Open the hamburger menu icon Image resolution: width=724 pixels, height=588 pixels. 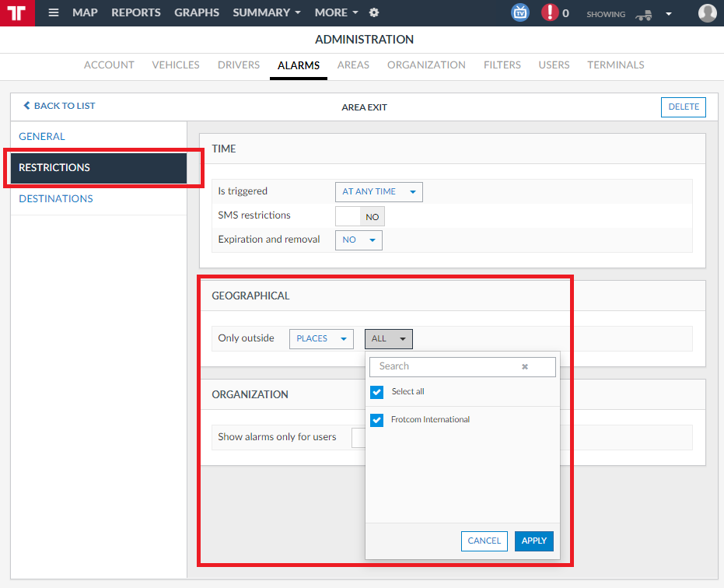pos(54,13)
